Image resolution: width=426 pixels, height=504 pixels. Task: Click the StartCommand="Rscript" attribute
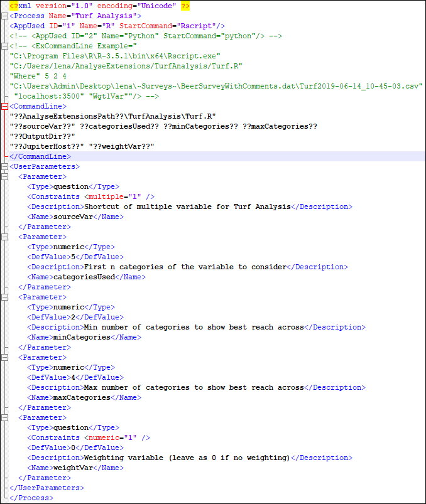pos(168,26)
